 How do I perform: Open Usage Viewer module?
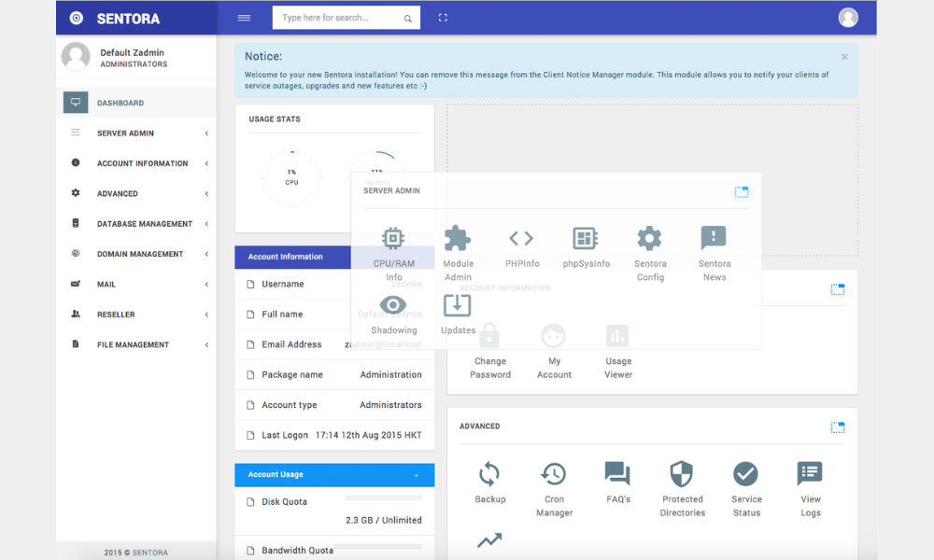(618, 352)
